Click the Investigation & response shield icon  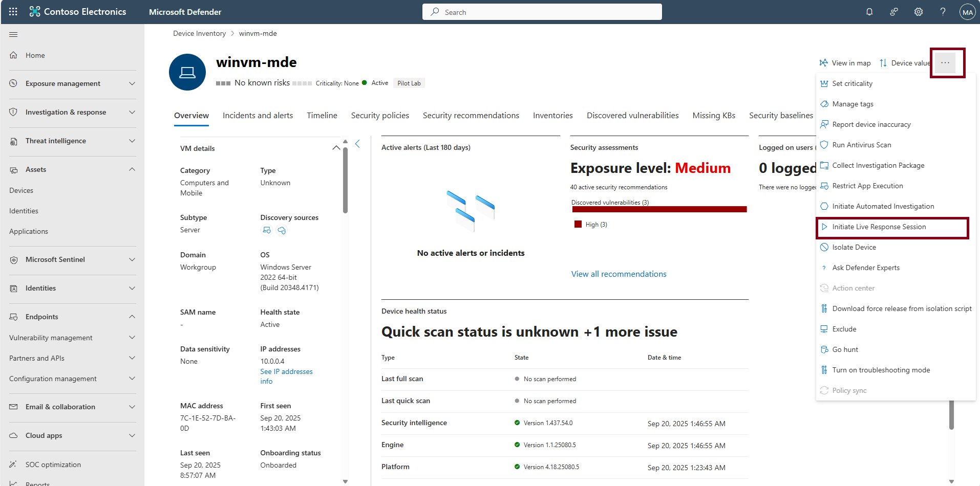(x=14, y=112)
